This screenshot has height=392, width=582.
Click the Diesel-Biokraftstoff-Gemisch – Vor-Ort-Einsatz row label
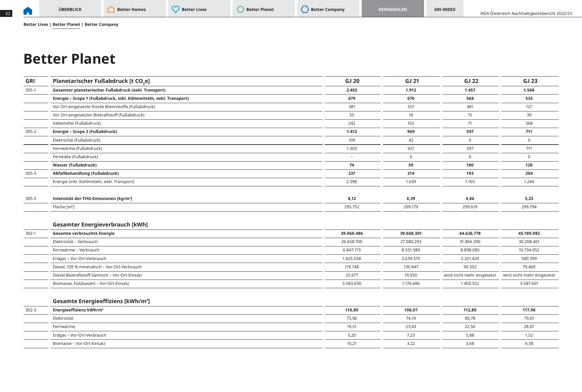click(x=97, y=275)
